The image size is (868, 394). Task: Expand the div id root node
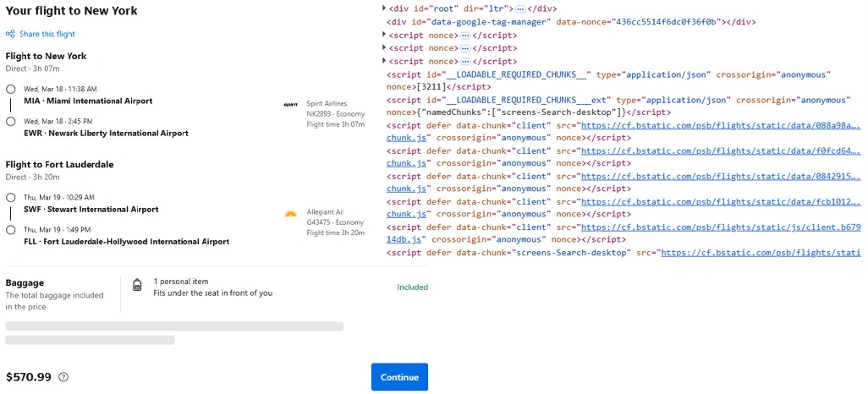(383, 8)
